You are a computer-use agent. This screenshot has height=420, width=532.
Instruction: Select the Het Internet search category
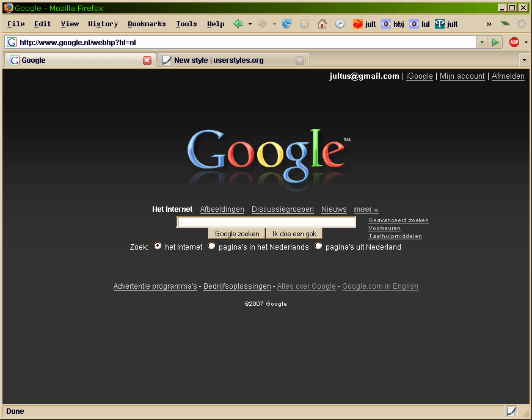click(x=172, y=209)
